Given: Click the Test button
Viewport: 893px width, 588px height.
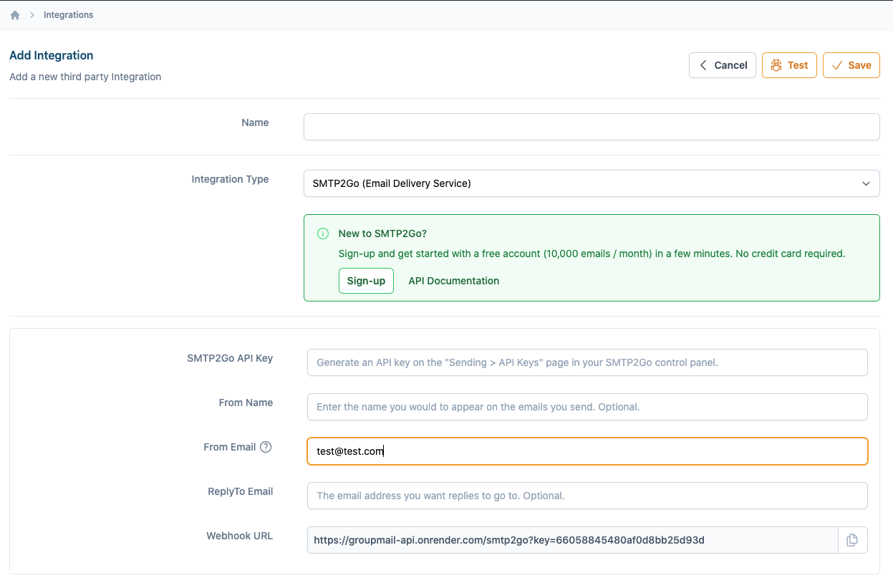Looking at the screenshot, I should coord(789,65).
